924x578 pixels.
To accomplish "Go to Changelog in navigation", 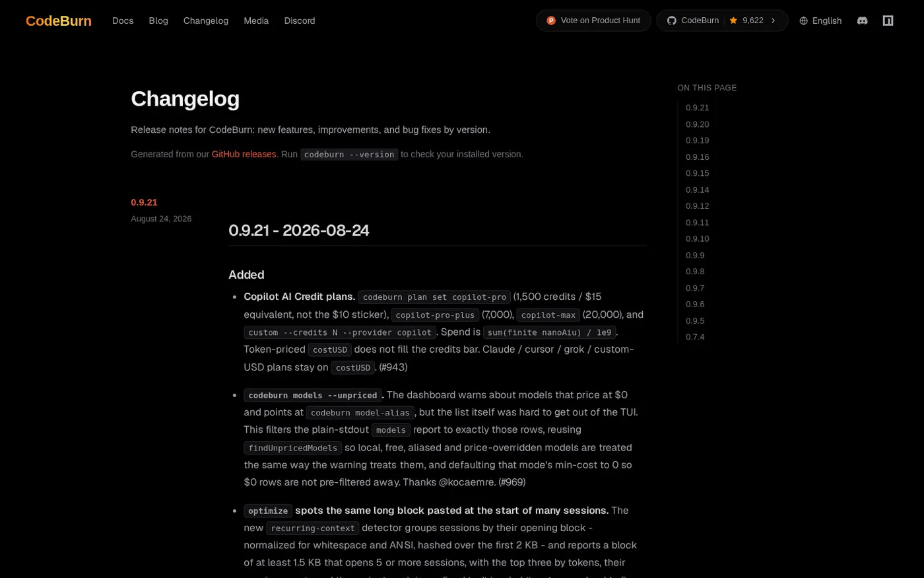I will 206,20.
